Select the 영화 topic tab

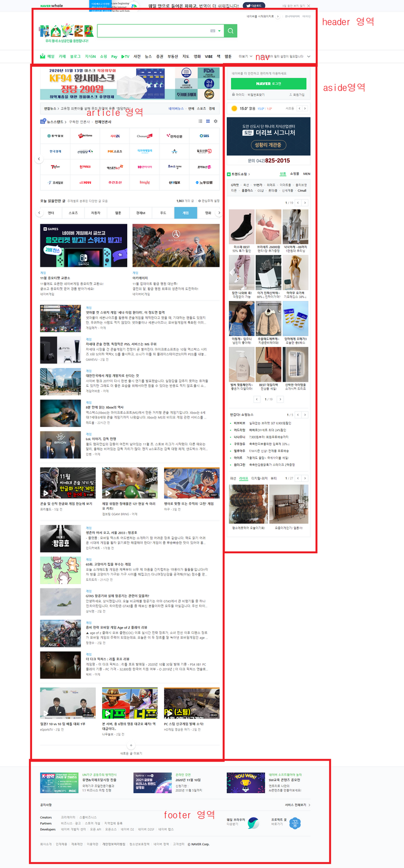(208, 213)
